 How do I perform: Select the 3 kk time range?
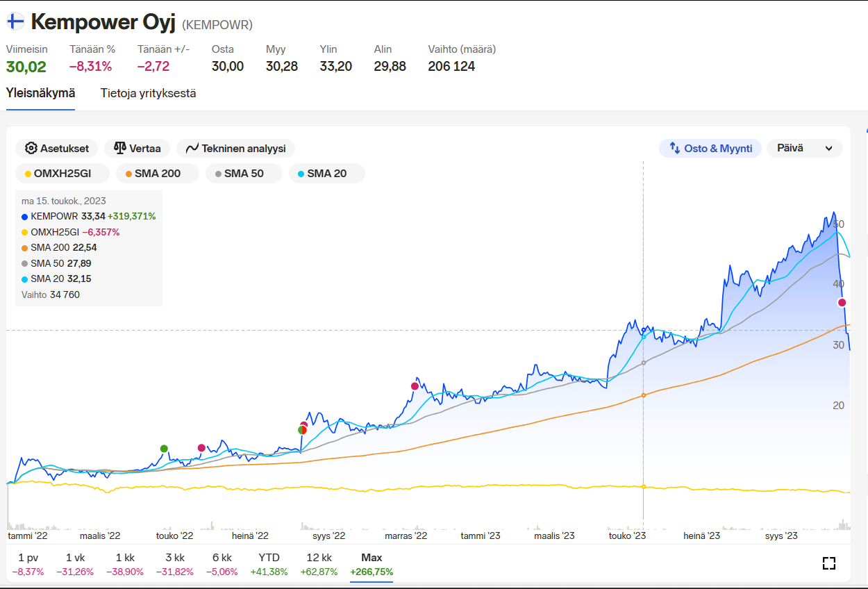174,563
